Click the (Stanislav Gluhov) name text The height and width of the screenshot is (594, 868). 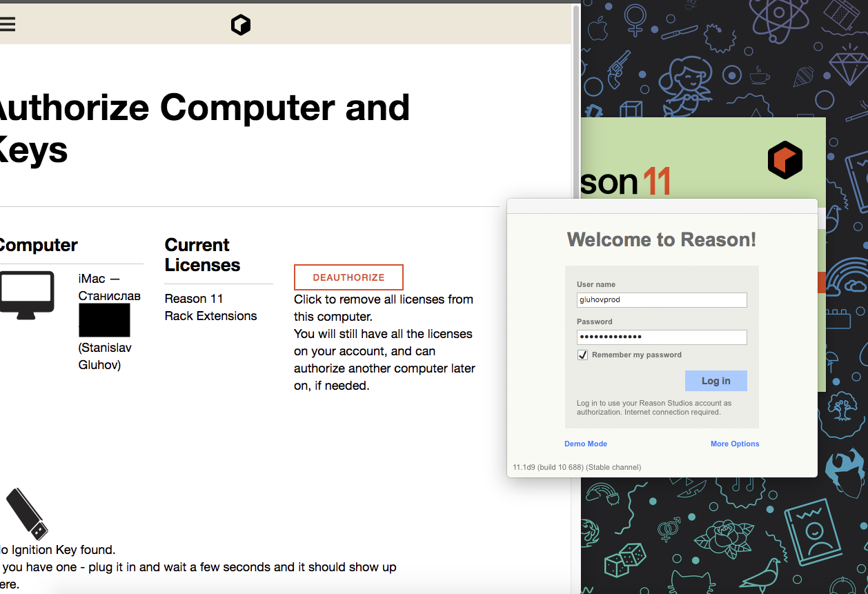click(105, 356)
